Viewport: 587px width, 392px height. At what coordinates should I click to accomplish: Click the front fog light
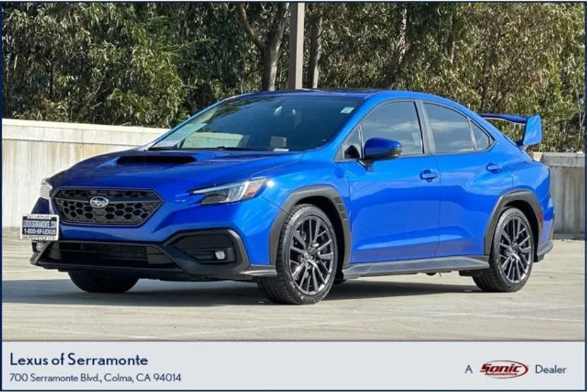[x=220, y=255]
